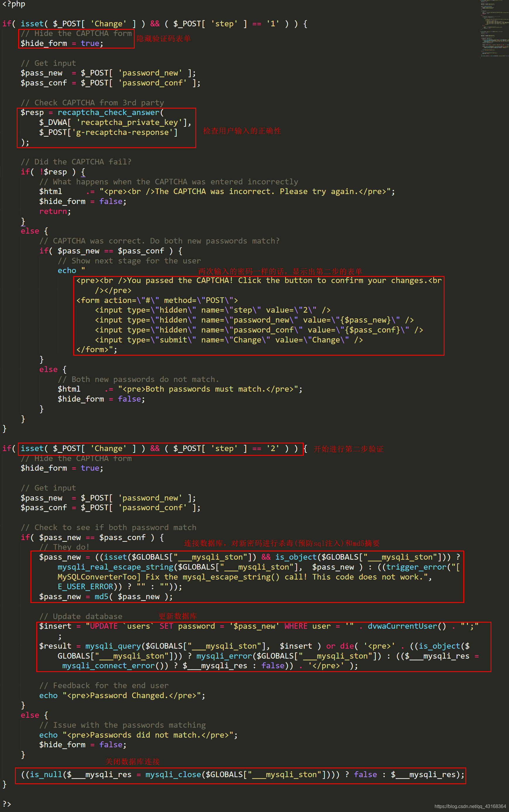Click 'recaptcha_check_answer(' function call
Image resolution: width=509 pixels, height=812 pixels.
tap(110, 112)
